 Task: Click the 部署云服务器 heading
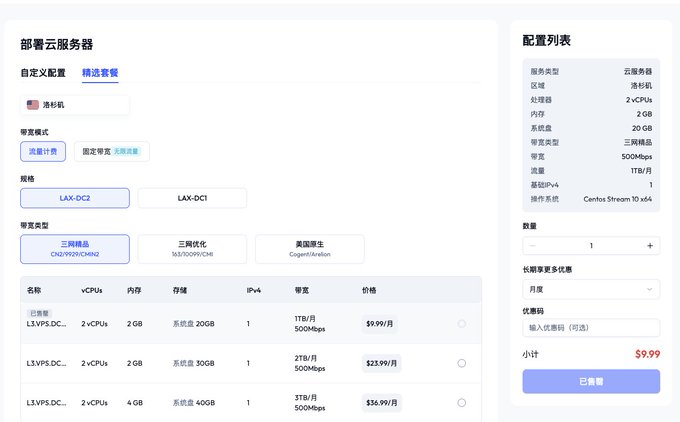click(x=57, y=44)
